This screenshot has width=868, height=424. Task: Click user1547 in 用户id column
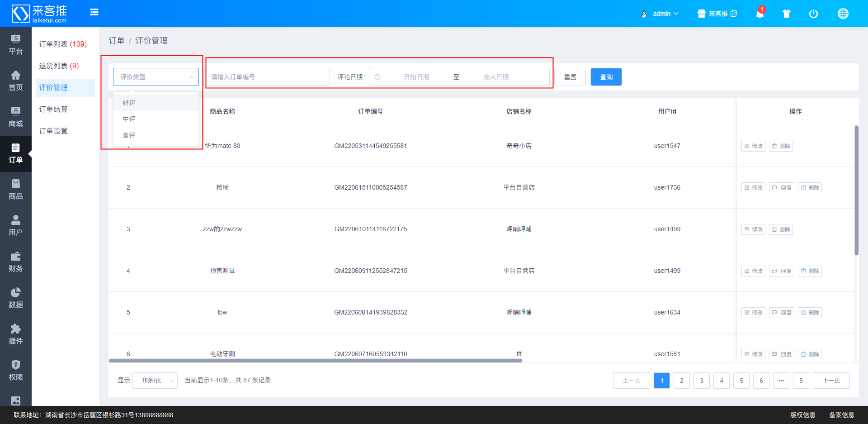(x=667, y=146)
